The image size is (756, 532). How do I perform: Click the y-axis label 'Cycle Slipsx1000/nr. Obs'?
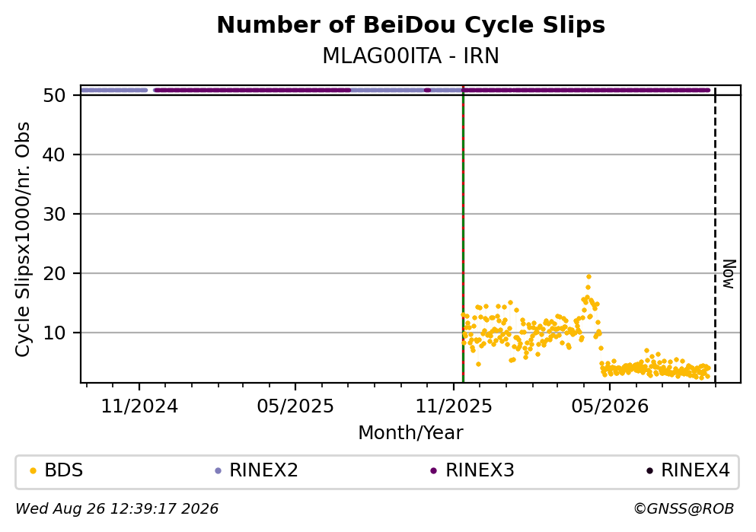[22, 240]
